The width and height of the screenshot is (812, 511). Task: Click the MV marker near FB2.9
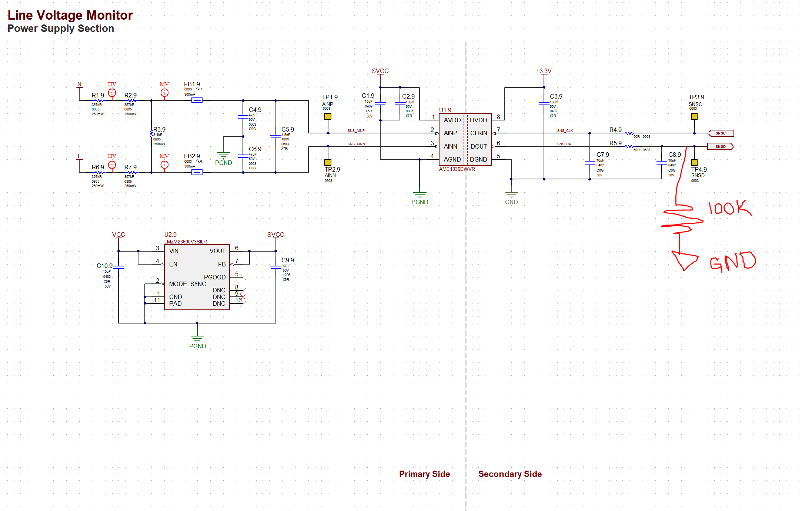[164, 165]
